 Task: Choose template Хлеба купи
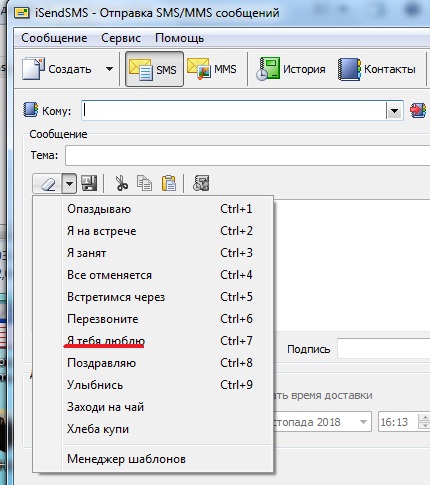pos(153,429)
